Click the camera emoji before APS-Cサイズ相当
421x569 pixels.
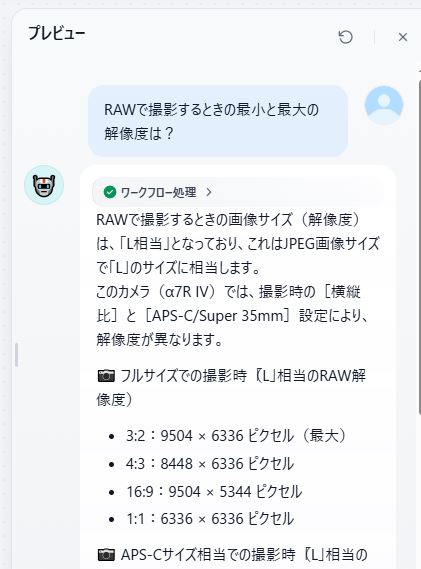click(106, 554)
